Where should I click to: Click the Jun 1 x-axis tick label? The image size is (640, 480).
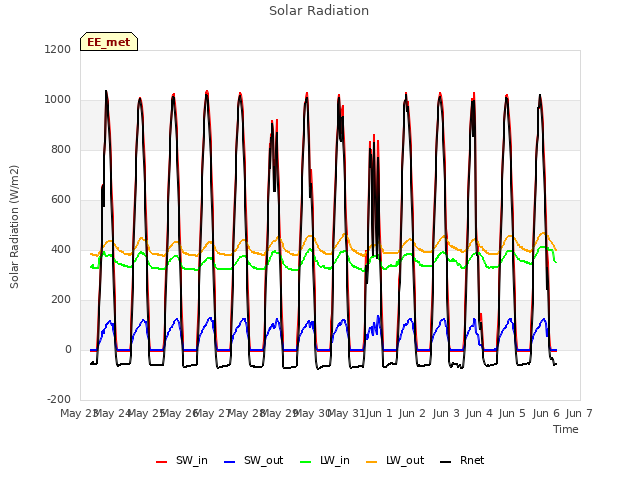379,413
